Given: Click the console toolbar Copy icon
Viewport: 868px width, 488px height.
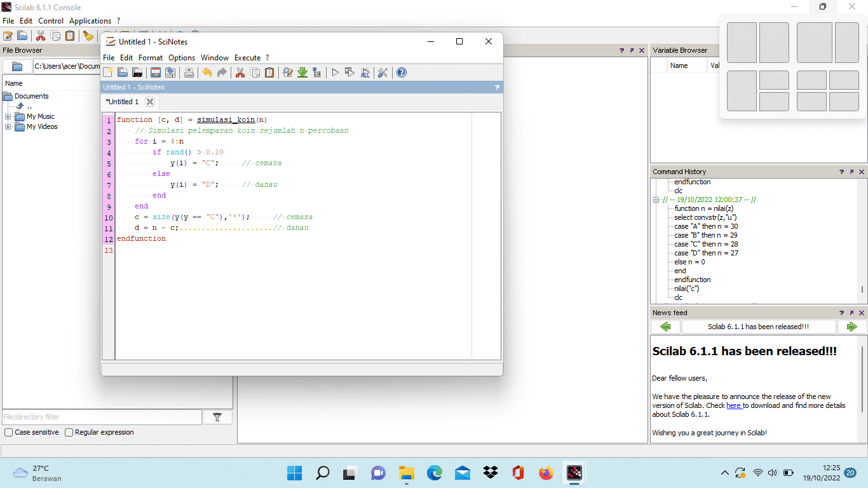Looking at the screenshot, I should point(55,36).
